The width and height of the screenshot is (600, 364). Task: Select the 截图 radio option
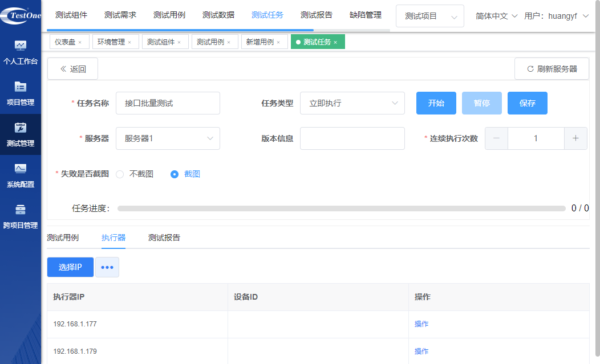tap(175, 174)
